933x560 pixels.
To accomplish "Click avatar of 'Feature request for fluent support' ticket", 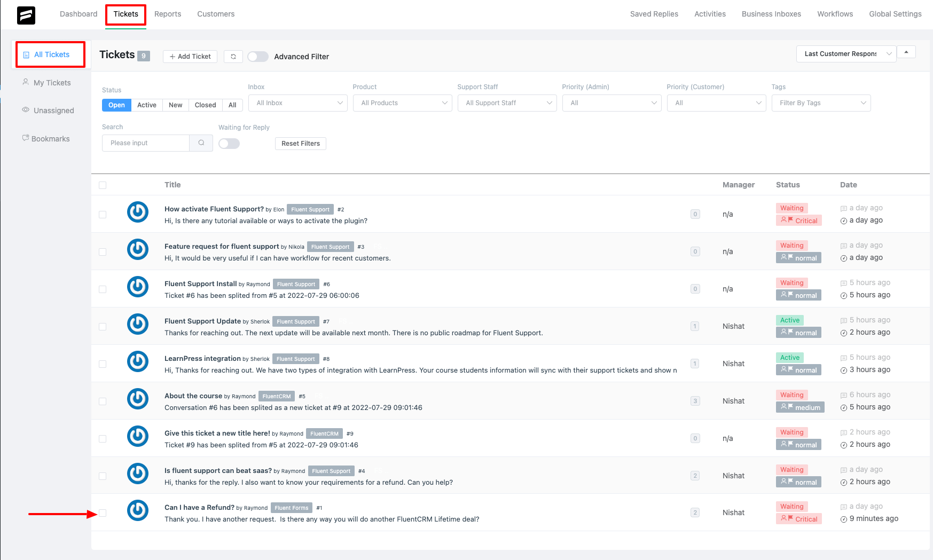I will pyautogui.click(x=138, y=249).
